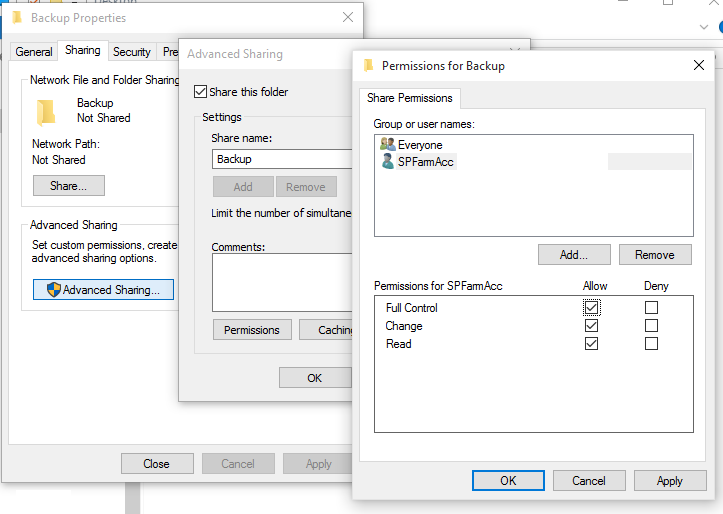Open the Security tab
This screenshot has width=723, height=514.
[x=132, y=52]
